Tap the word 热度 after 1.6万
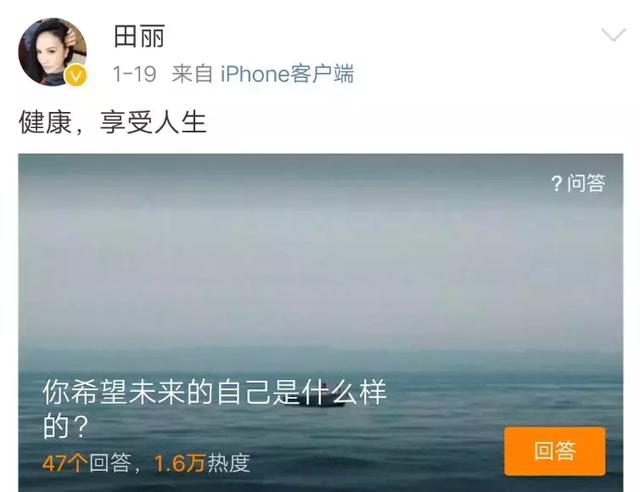The height and width of the screenshot is (492, 640). coord(229,463)
